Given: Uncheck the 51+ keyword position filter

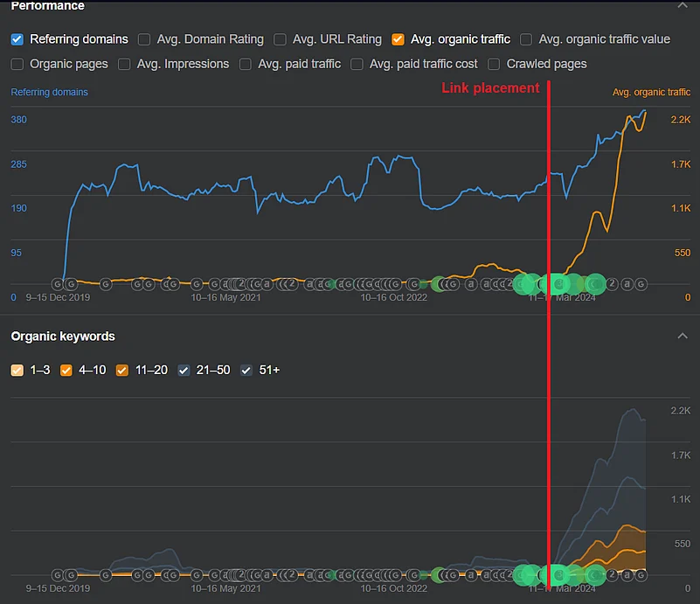Looking at the screenshot, I should (247, 371).
